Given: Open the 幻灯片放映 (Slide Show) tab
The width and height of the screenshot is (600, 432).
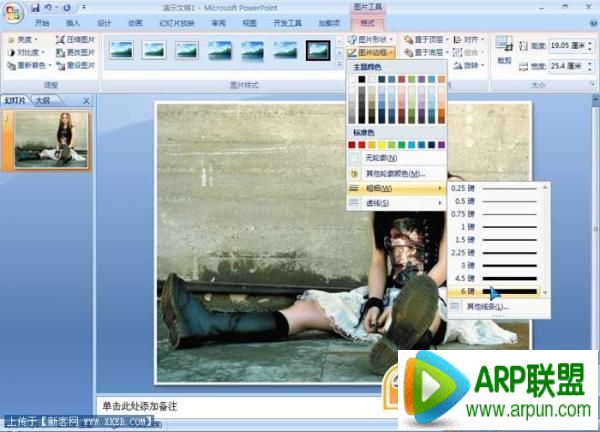Looking at the screenshot, I should coord(177,23).
